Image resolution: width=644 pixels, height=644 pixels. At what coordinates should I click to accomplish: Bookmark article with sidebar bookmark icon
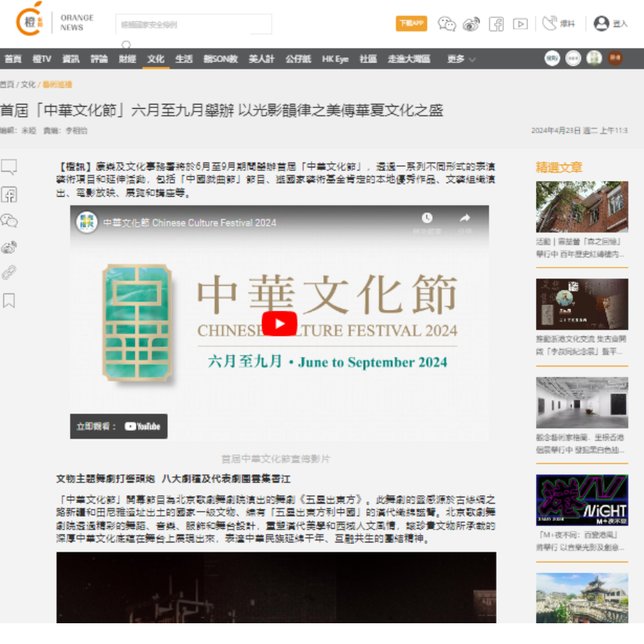(x=9, y=301)
